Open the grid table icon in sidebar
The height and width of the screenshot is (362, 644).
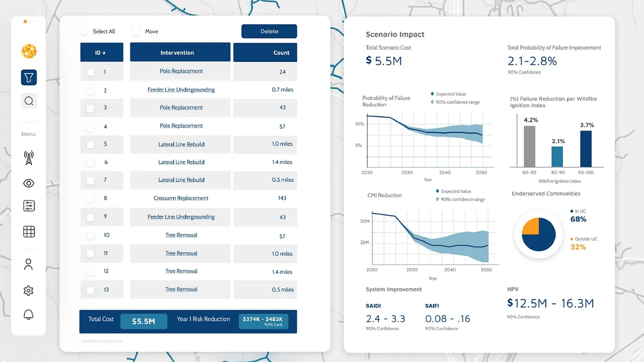click(x=29, y=232)
